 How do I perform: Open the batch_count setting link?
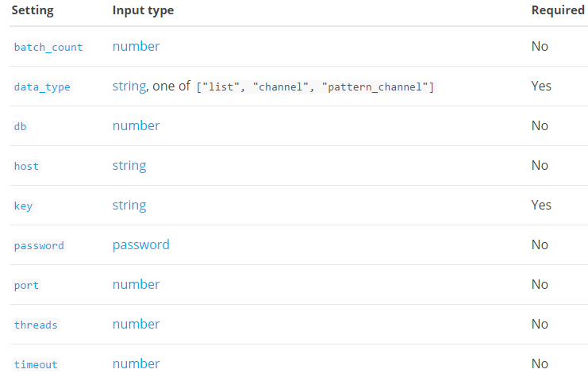pos(48,47)
